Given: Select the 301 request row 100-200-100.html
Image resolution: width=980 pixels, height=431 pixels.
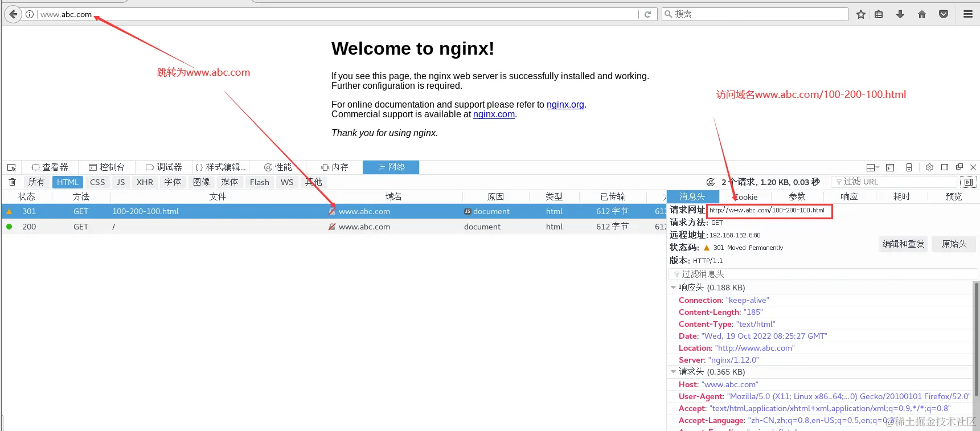Looking at the screenshot, I should click(334, 211).
